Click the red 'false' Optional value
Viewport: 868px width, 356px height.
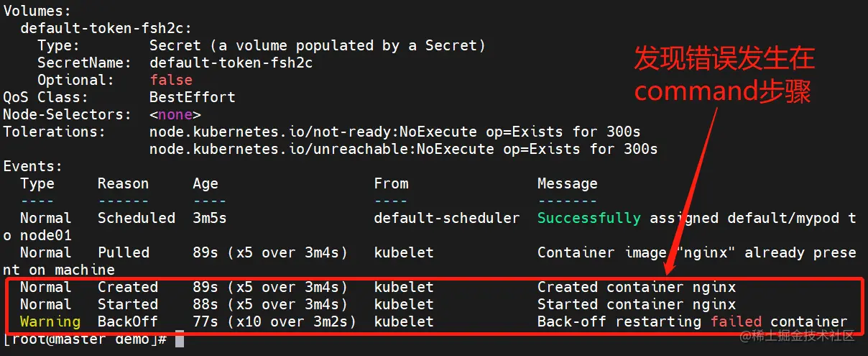[171, 80]
